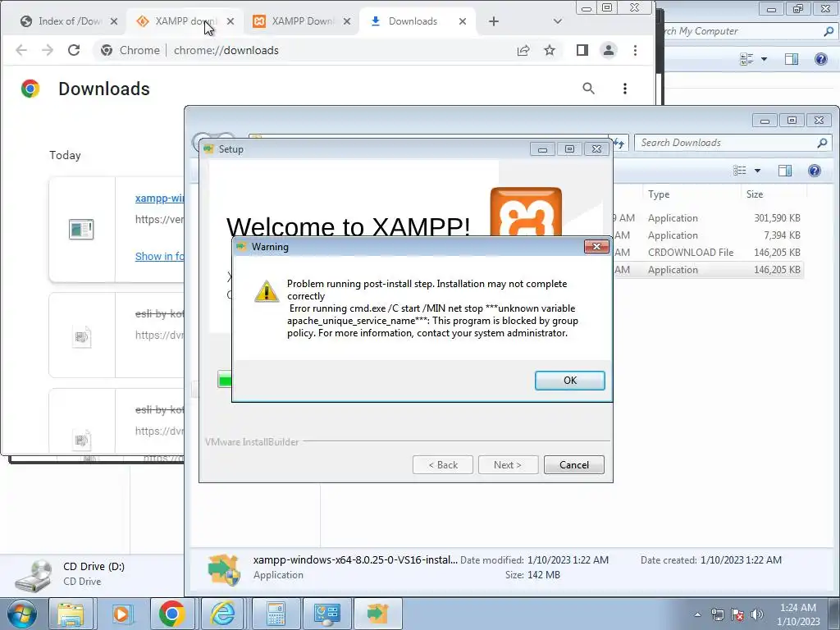Click the Next > button in Setup
The height and width of the screenshot is (630, 840).
point(508,465)
